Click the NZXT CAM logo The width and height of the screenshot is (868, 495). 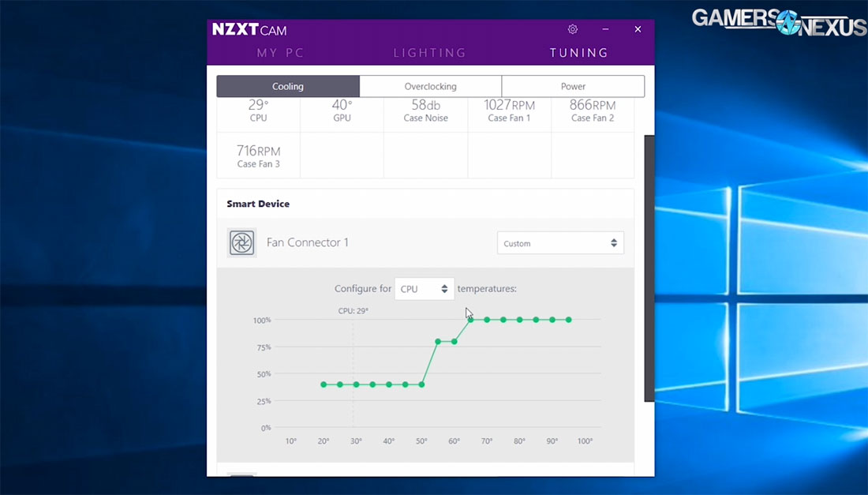click(x=249, y=29)
